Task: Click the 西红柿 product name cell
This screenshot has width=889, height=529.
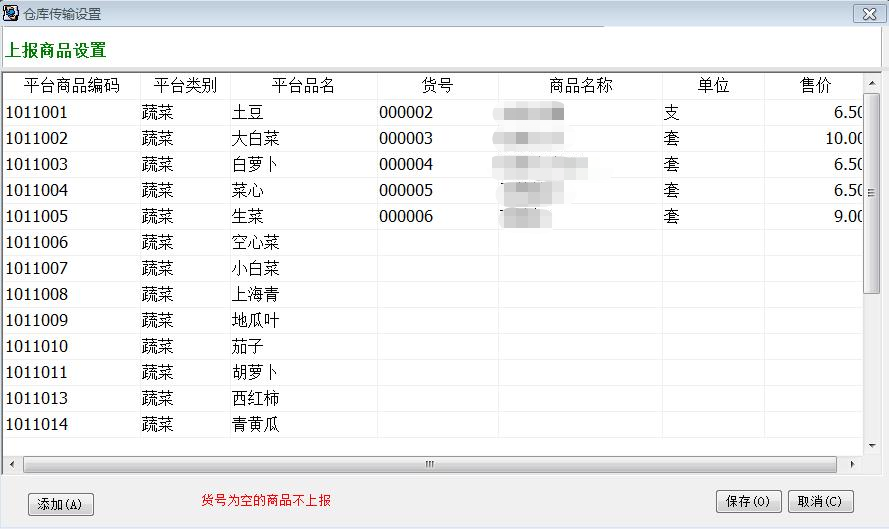Action: click(x=255, y=399)
